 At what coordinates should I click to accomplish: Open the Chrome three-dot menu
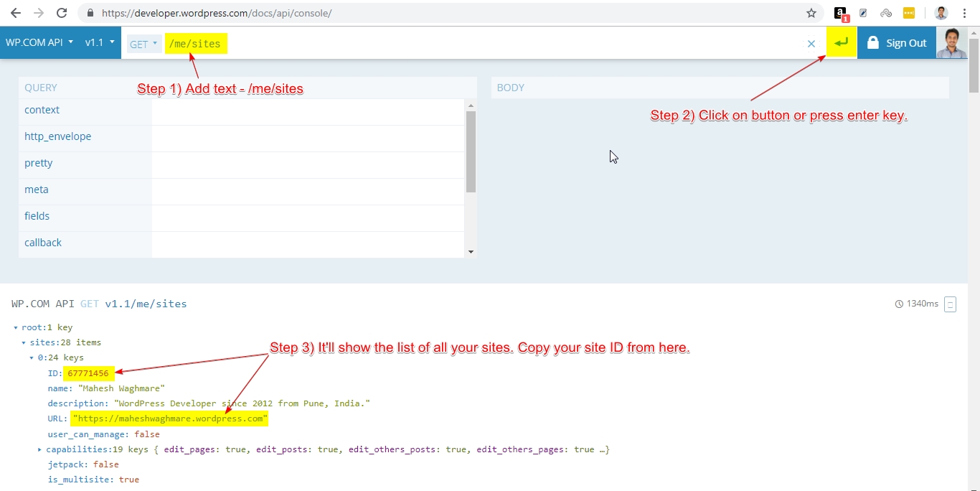tap(965, 13)
